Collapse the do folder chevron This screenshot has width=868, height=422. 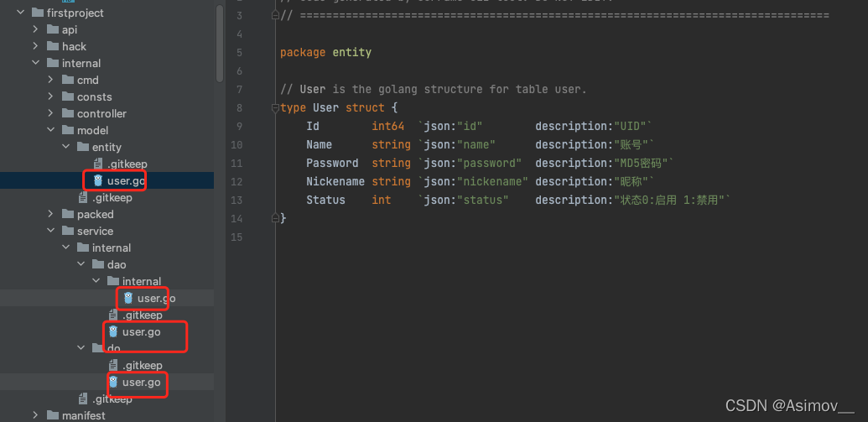point(81,348)
